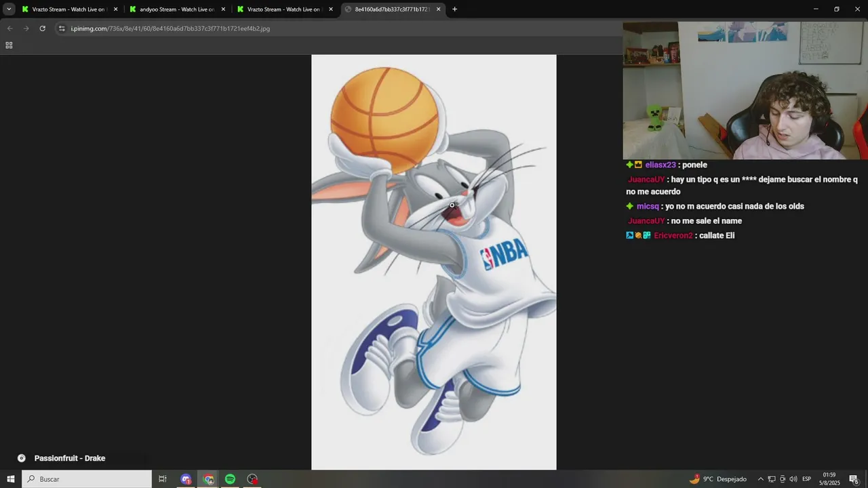Switch the ESP input language
Screen dimensions: 868x488
click(x=807, y=479)
